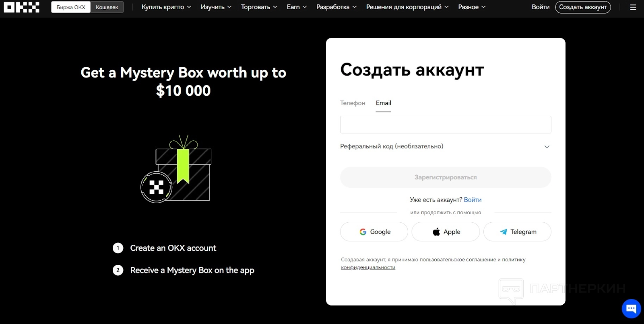The image size is (644, 324).
Task: Switch to Кошелек toggle
Action: click(x=107, y=7)
